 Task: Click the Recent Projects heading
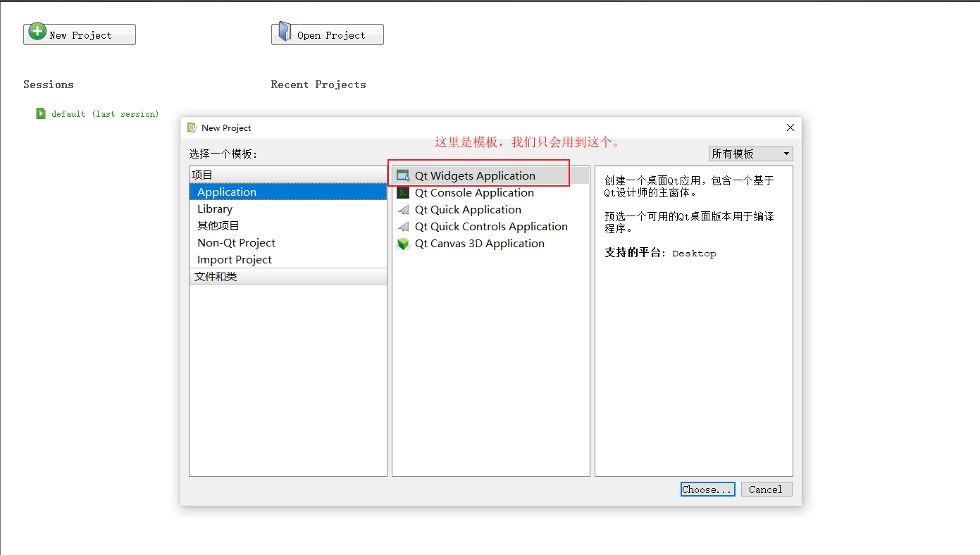(318, 85)
